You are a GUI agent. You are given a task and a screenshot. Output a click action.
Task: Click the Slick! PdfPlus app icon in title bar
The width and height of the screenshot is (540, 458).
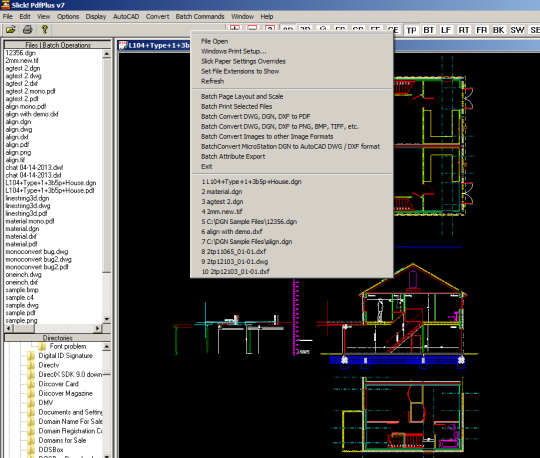pos(5,5)
